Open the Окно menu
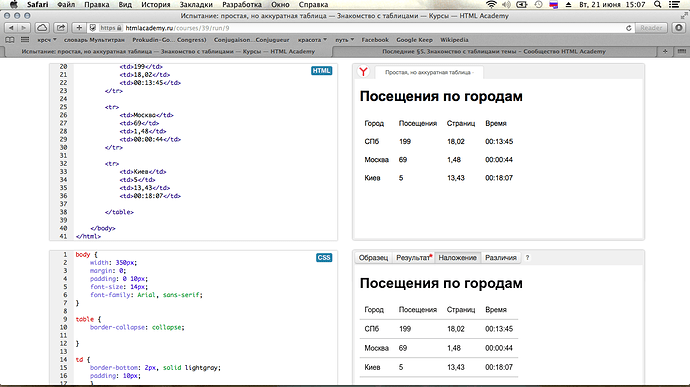 pyautogui.click(x=280, y=4)
